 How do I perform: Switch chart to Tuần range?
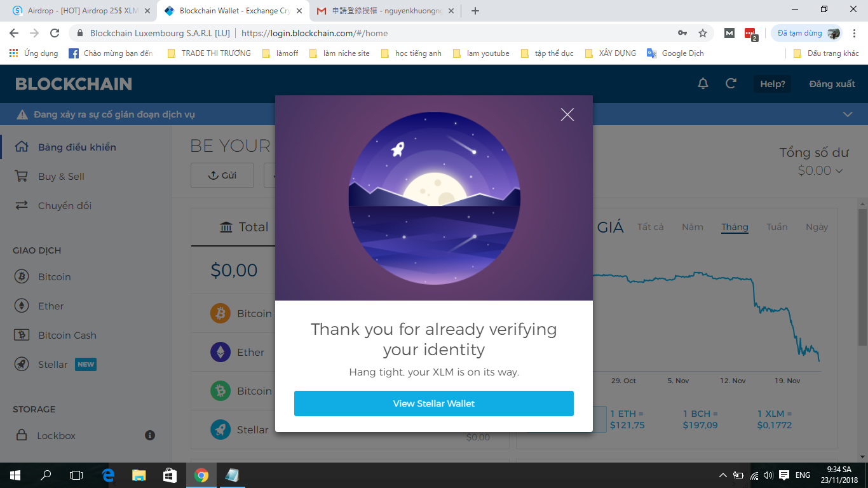[x=776, y=227]
